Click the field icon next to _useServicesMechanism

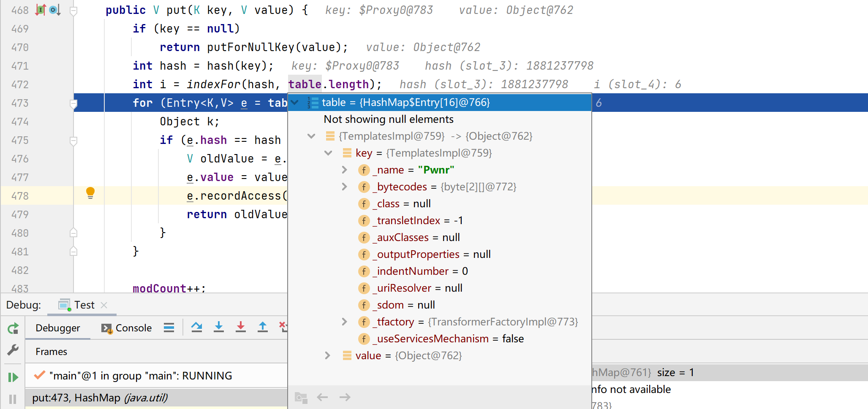[364, 339]
